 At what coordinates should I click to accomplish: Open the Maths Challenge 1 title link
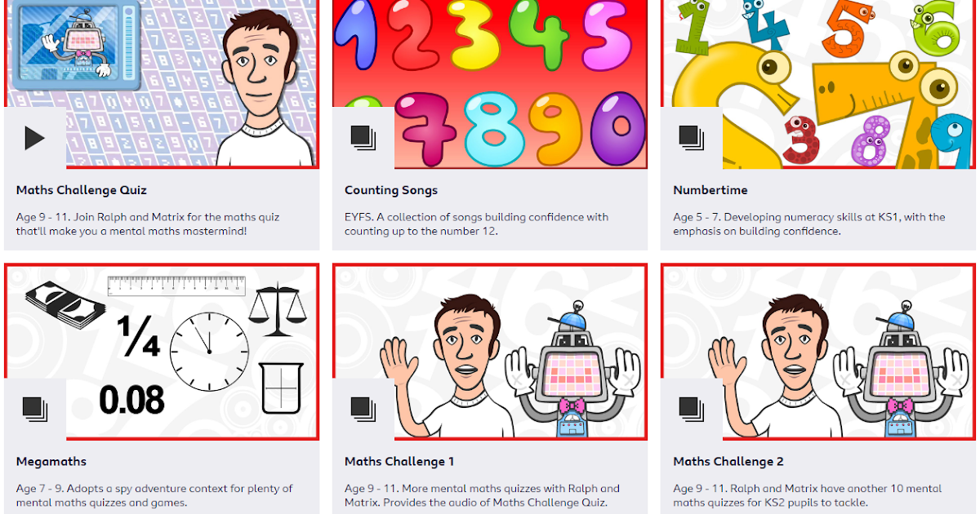click(x=399, y=461)
